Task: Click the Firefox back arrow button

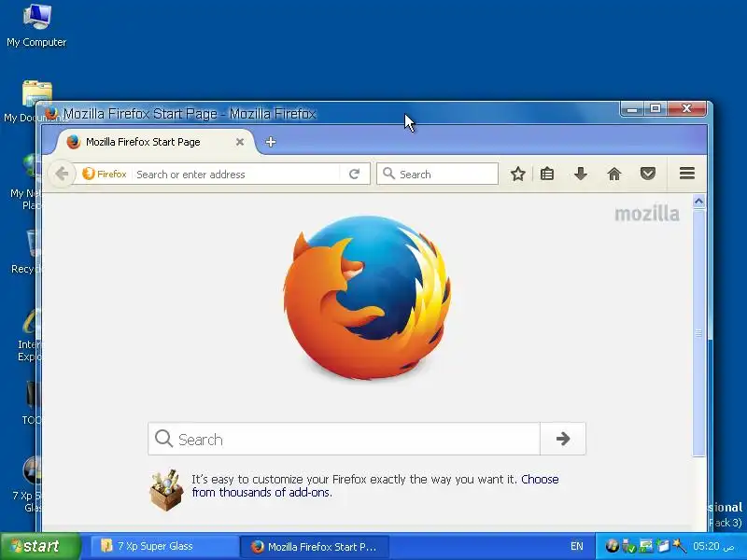Action: 62,174
